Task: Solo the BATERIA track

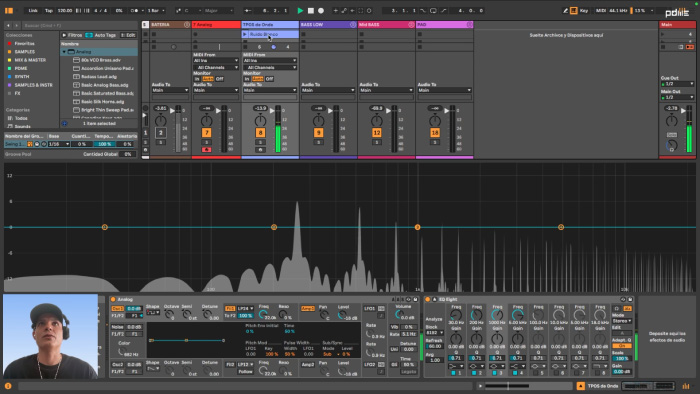Action: [161, 142]
